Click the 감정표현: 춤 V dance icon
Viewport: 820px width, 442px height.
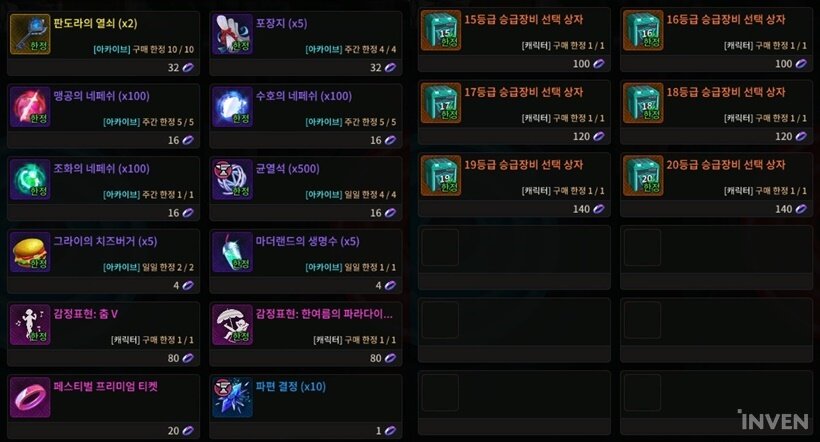pyautogui.click(x=30, y=325)
